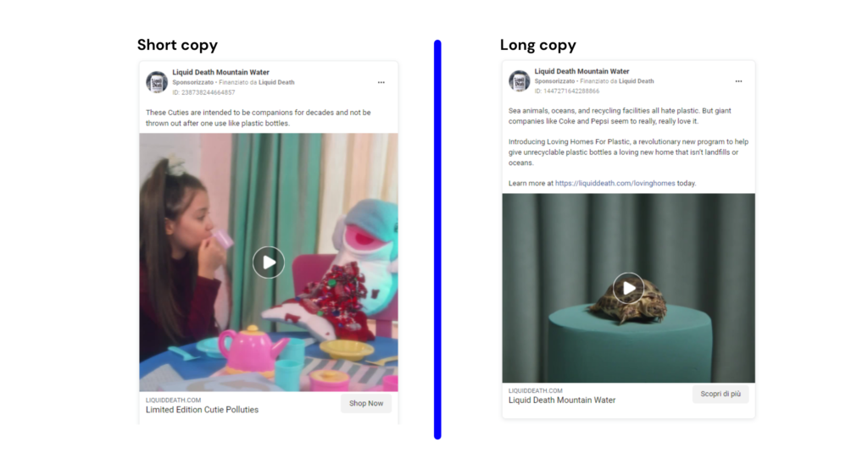Open three-dot menu on short copy ad

click(x=381, y=82)
